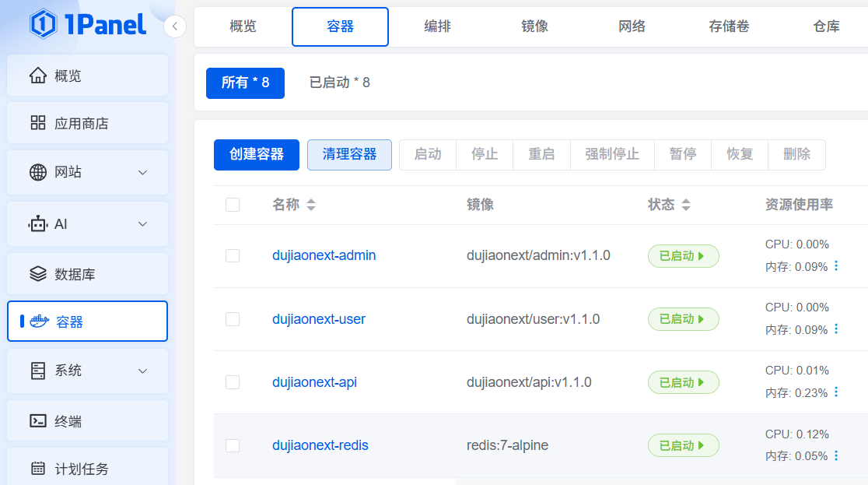The width and height of the screenshot is (868, 485).
Task: Click 内存: 0.23% in dujiaonext-api row
Action: [x=796, y=393]
